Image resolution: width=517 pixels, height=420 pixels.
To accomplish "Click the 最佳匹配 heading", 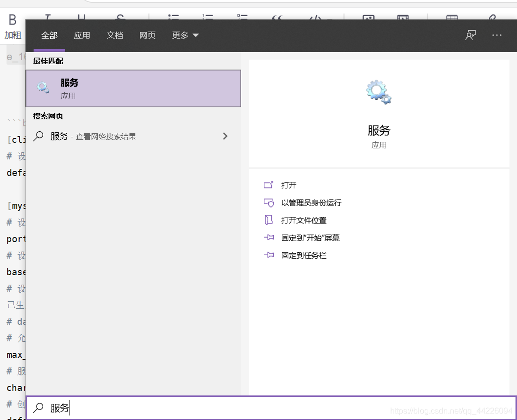I will [x=48, y=61].
